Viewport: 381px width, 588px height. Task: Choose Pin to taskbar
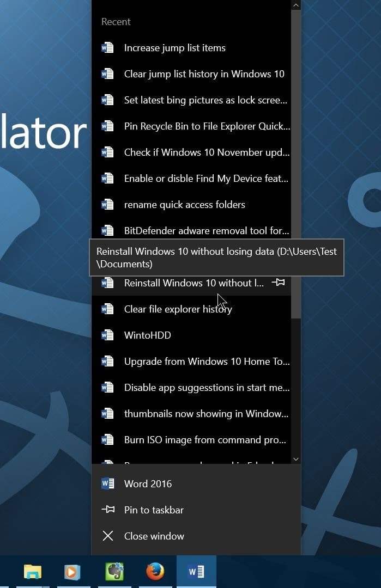point(196,510)
